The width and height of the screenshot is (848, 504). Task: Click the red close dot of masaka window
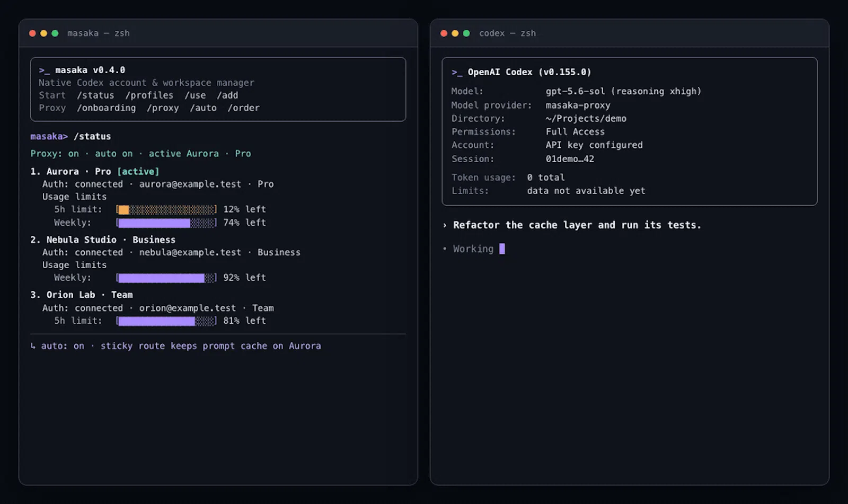32,33
